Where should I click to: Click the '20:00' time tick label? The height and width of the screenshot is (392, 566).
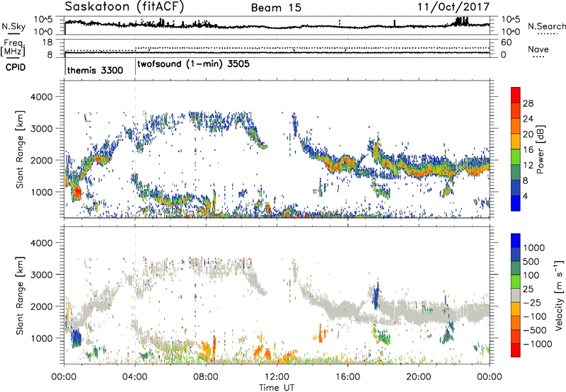[x=419, y=377]
